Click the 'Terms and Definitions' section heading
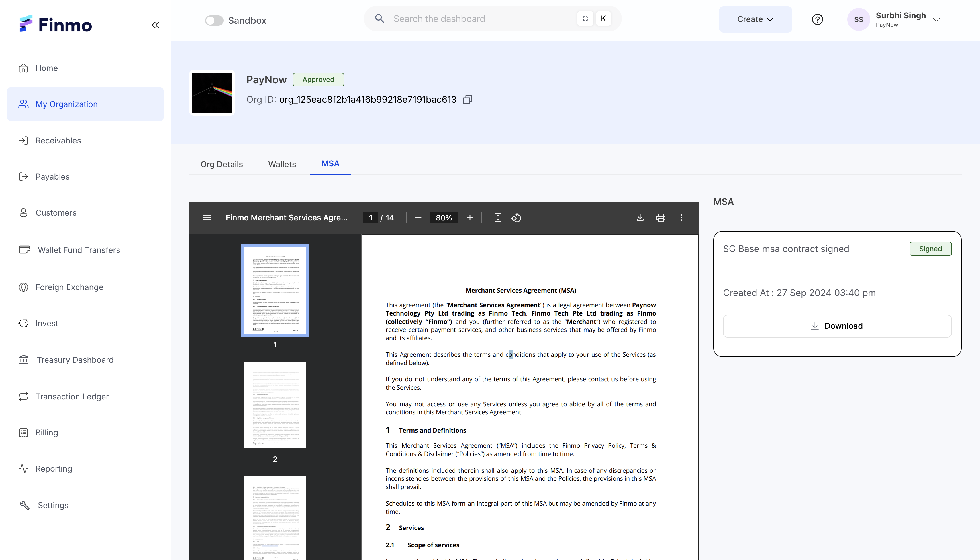The height and width of the screenshot is (560, 980). tap(432, 430)
